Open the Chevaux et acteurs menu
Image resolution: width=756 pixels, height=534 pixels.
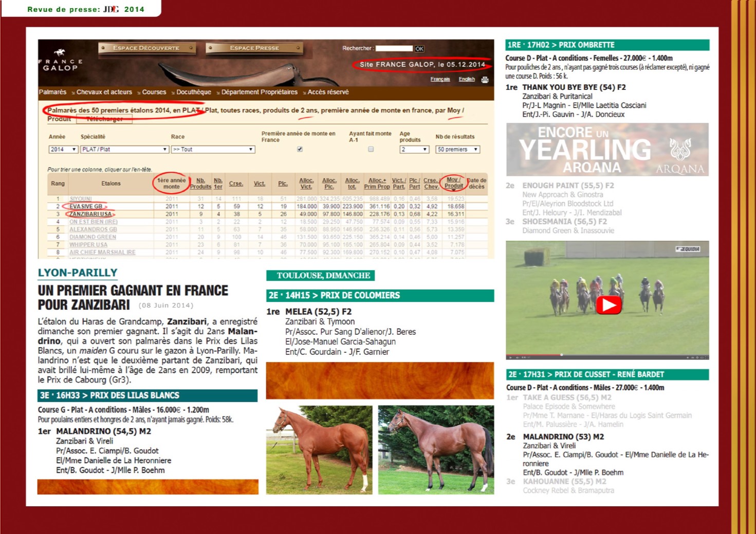[104, 92]
